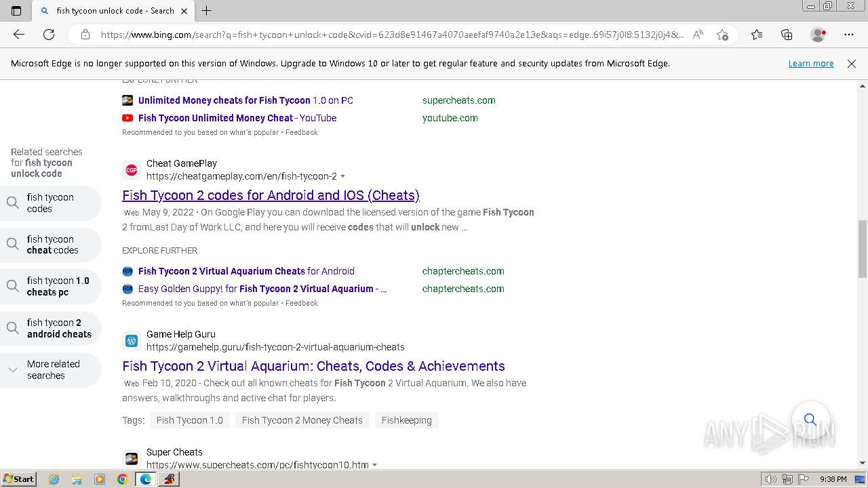Click the Bing search URL address bar
This screenshot has height=488, width=868.
[x=392, y=35]
